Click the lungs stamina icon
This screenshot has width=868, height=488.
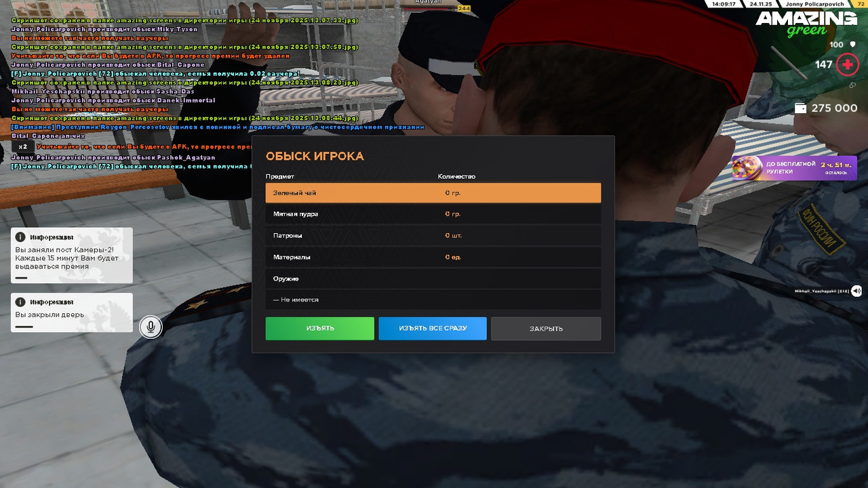[853, 85]
